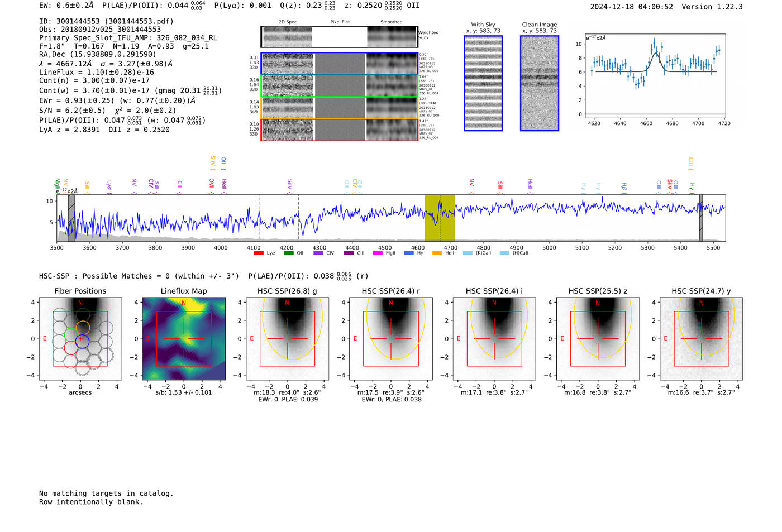The image size is (782, 532).
Task: Open the blue-bordered 2D spectrum row
Action: click(339, 64)
